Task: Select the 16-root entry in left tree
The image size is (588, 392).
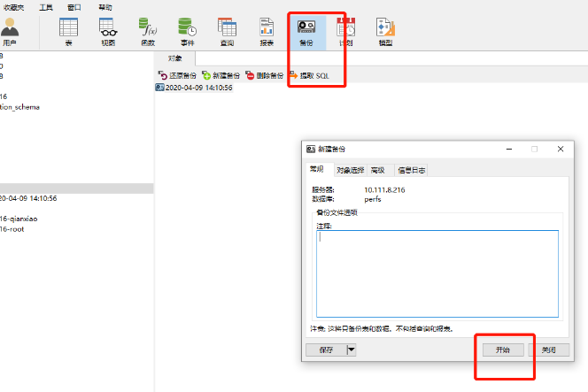Action: point(12,229)
